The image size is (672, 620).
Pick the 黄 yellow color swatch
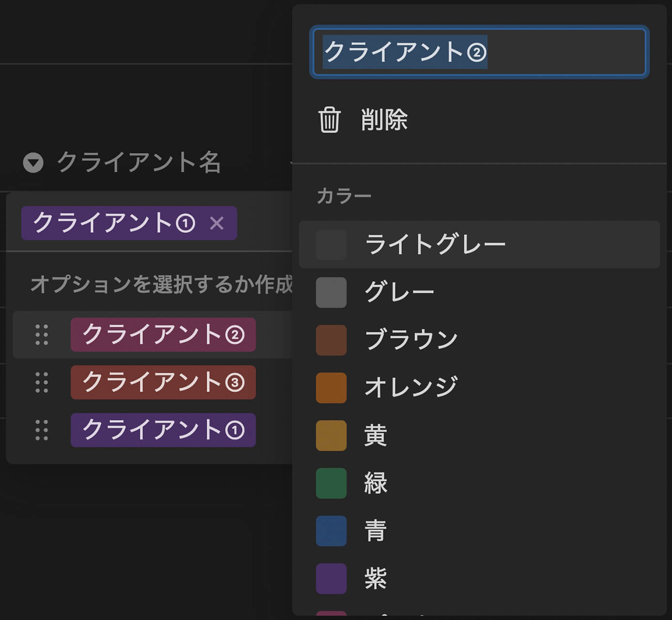click(331, 436)
